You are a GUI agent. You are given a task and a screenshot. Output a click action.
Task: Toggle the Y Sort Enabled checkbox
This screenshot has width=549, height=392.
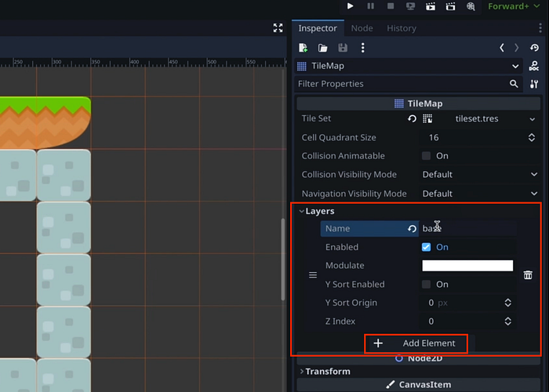click(x=426, y=284)
